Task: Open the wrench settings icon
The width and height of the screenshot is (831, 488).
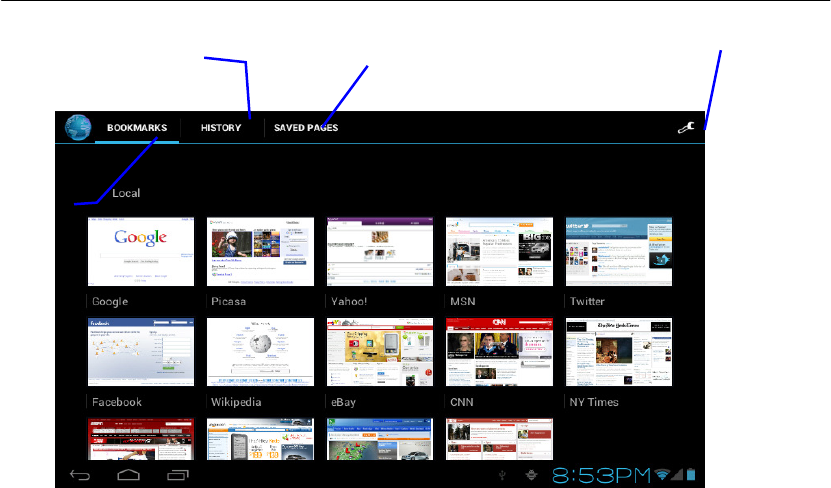Action: point(686,128)
